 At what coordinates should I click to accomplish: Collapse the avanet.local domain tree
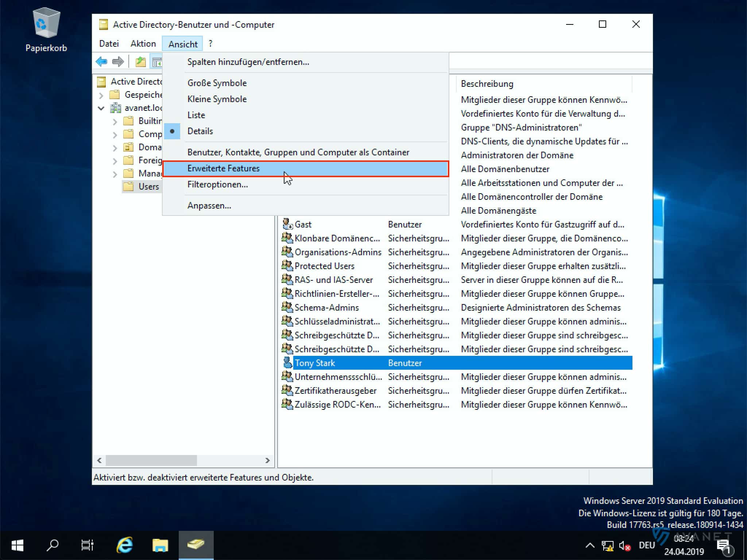[x=101, y=108]
